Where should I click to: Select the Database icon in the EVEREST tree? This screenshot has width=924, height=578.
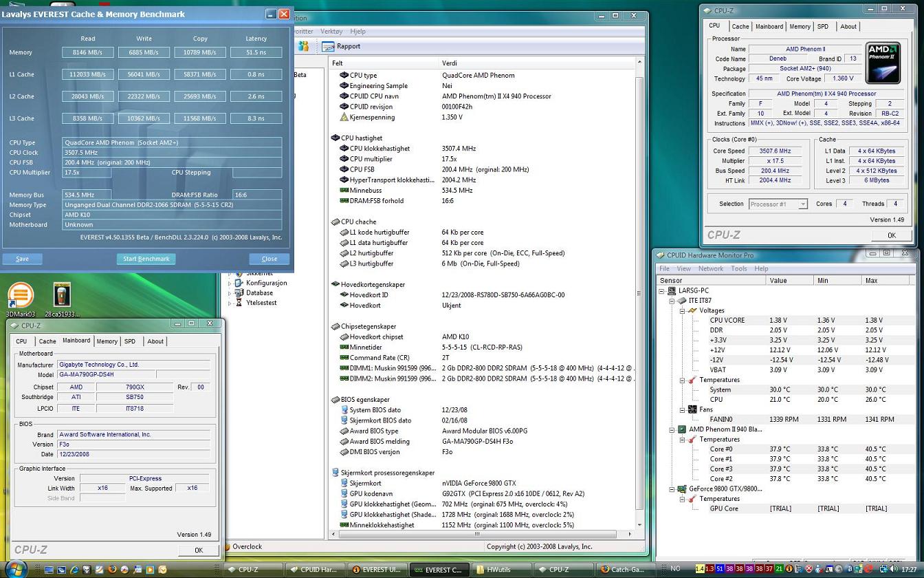click(x=239, y=292)
